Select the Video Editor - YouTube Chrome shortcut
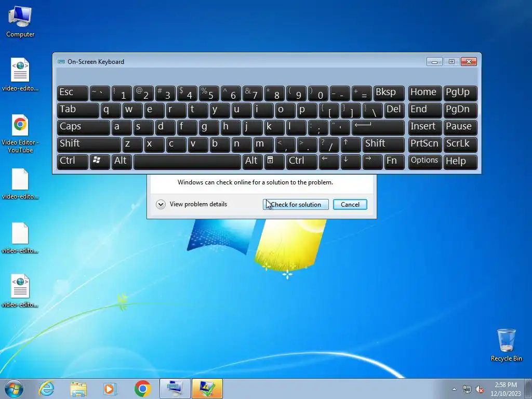Viewport: 532px width, 399px height. (20, 134)
